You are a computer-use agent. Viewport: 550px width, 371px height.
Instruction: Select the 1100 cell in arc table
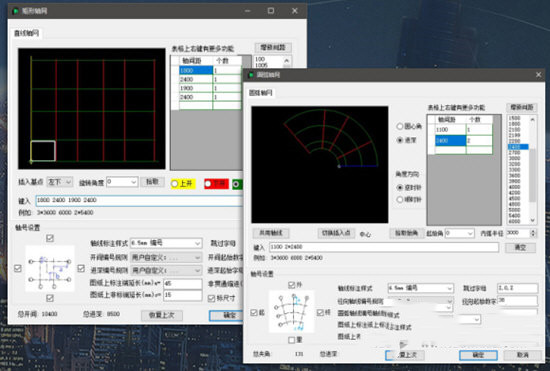pyautogui.click(x=450, y=130)
